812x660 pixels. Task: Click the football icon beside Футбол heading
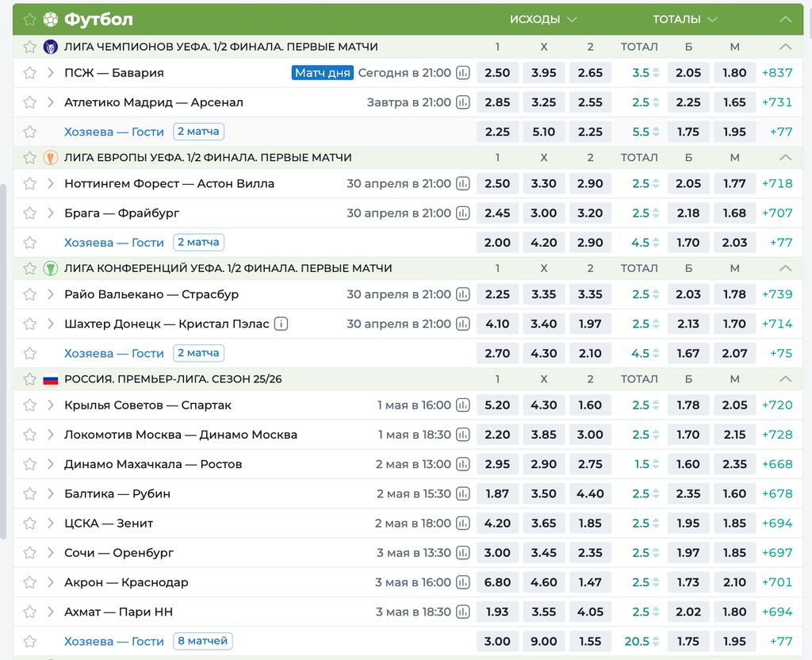pos(50,20)
